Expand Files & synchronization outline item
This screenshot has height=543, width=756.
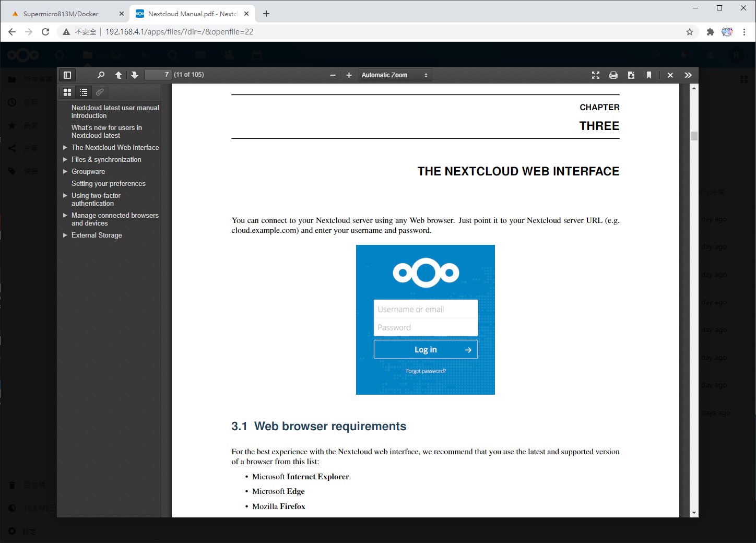(x=65, y=160)
